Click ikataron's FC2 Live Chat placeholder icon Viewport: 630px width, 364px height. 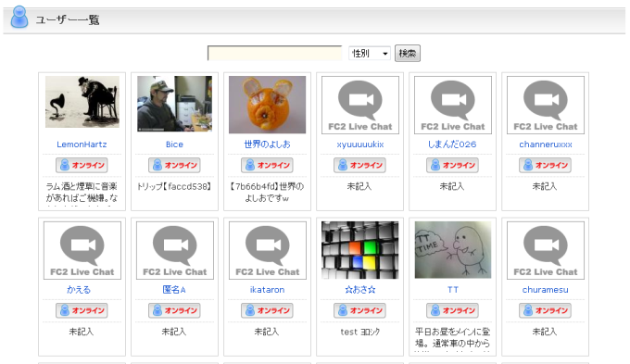267,250
